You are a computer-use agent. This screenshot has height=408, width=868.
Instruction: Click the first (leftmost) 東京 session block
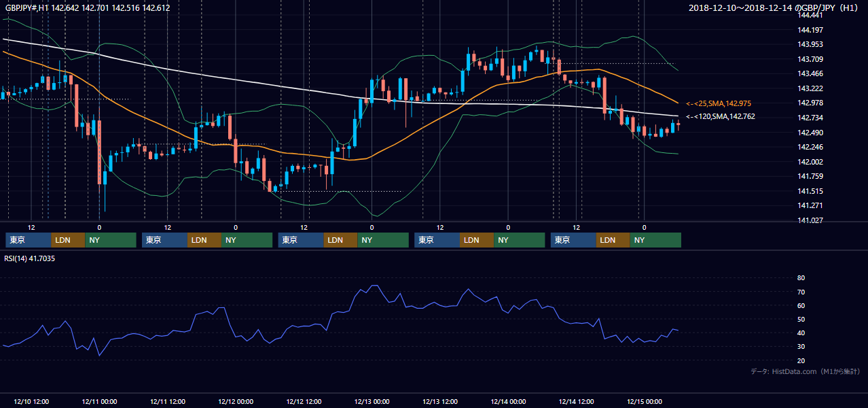(28, 240)
